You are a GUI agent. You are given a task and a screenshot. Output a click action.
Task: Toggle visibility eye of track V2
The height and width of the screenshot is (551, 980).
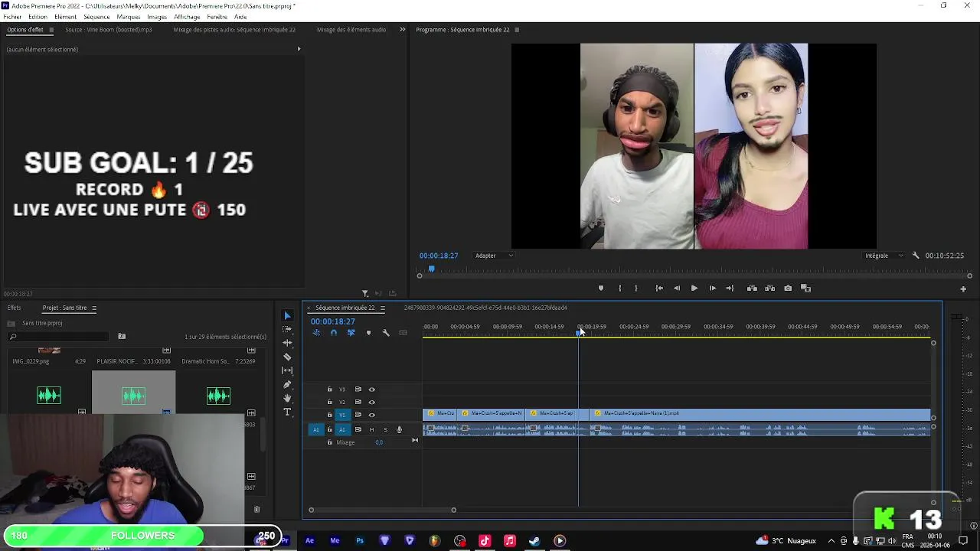tap(372, 402)
